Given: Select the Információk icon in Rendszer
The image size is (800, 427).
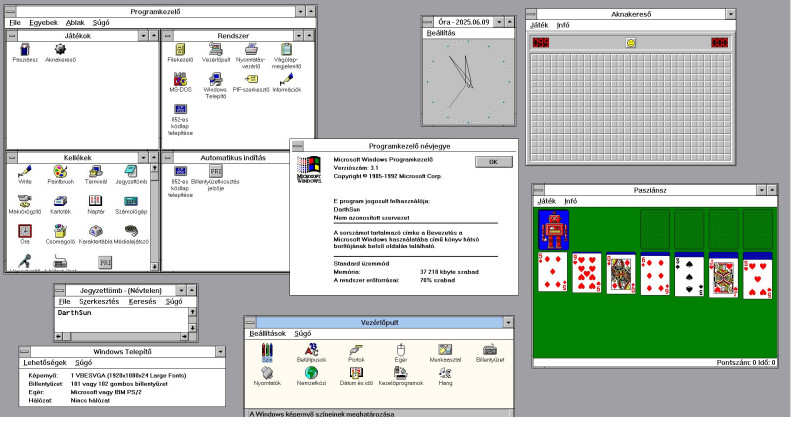Looking at the screenshot, I should coord(286,80).
